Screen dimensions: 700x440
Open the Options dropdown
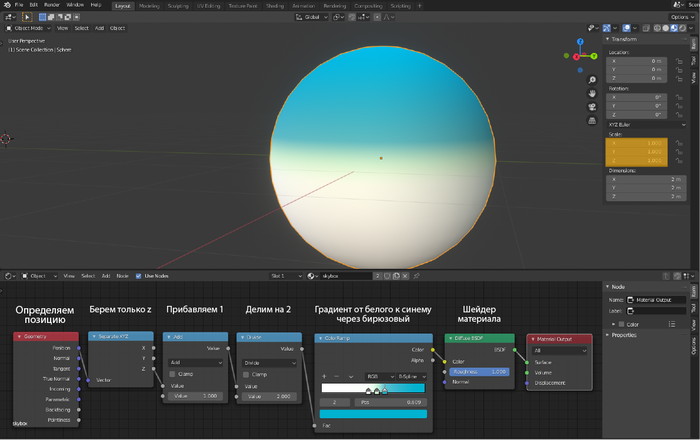pos(682,17)
